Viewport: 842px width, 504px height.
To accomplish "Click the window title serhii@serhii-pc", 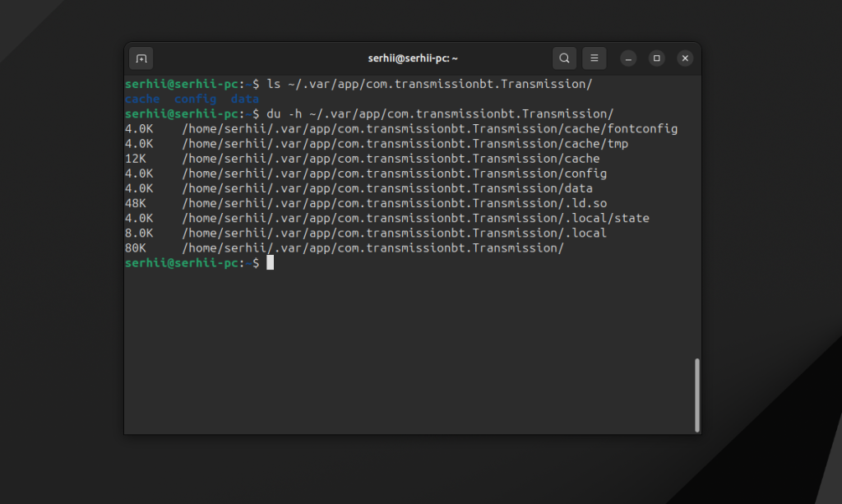I will 413,58.
